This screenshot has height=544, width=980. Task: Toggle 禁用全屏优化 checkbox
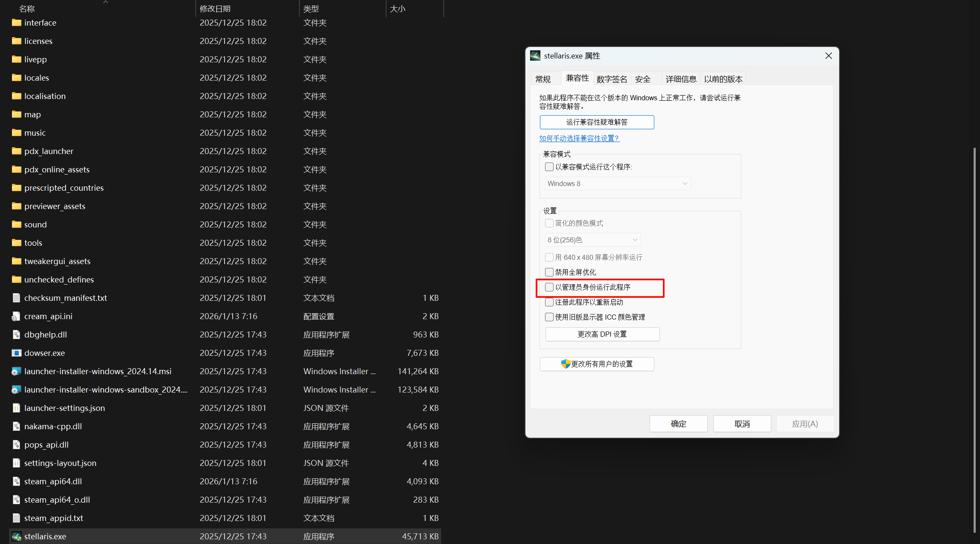point(549,272)
